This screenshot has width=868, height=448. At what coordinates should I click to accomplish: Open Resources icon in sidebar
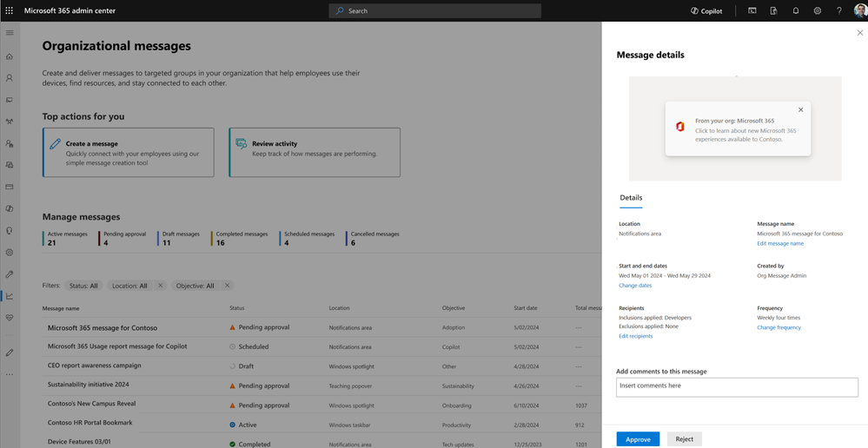(10, 165)
